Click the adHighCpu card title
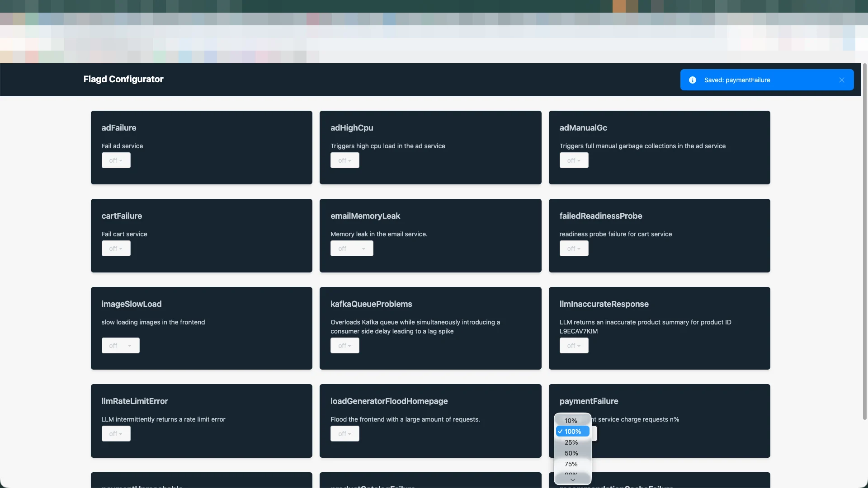 tap(352, 128)
